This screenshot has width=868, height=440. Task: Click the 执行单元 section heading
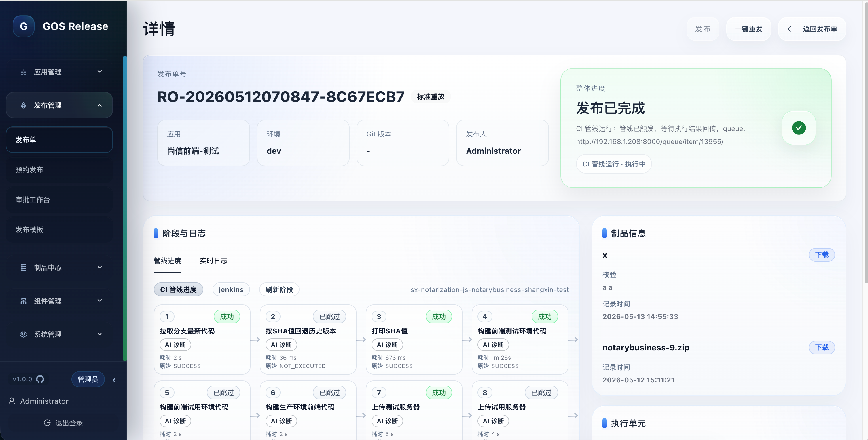pyautogui.click(x=628, y=424)
